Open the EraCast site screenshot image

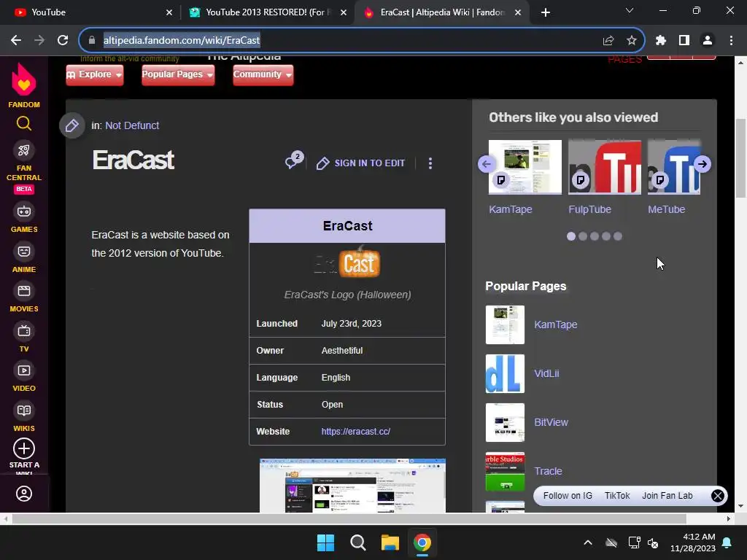(352, 486)
